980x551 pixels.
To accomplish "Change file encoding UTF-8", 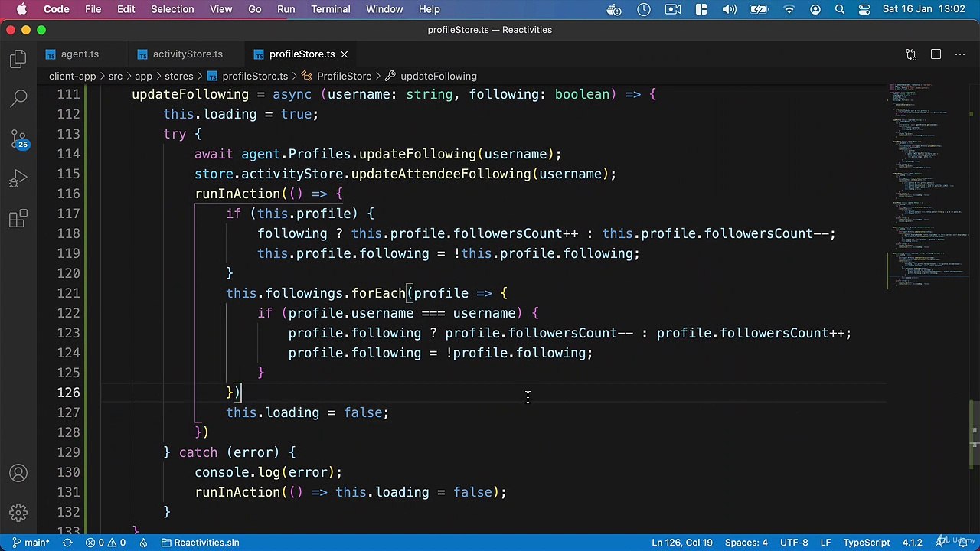I will (x=794, y=543).
